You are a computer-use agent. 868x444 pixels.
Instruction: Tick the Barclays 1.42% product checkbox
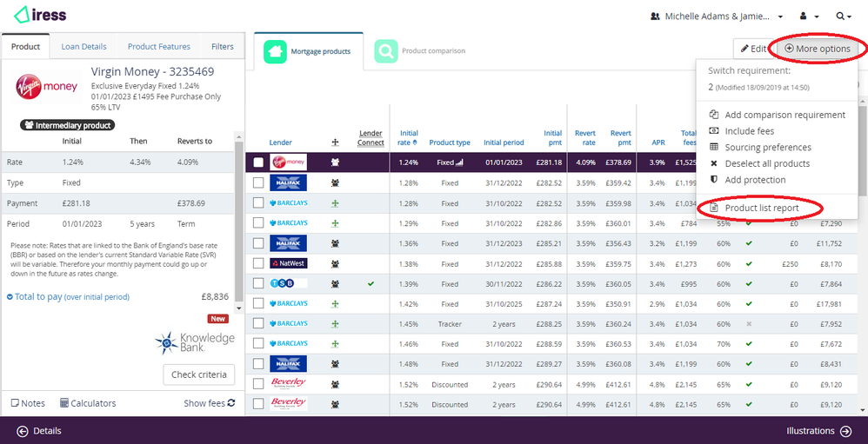[x=258, y=303]
